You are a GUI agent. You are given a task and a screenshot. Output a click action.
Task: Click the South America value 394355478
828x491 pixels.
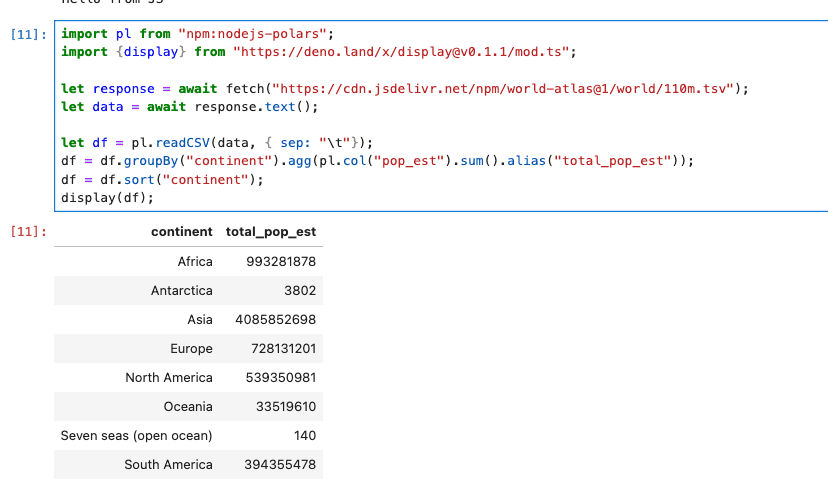280,465
